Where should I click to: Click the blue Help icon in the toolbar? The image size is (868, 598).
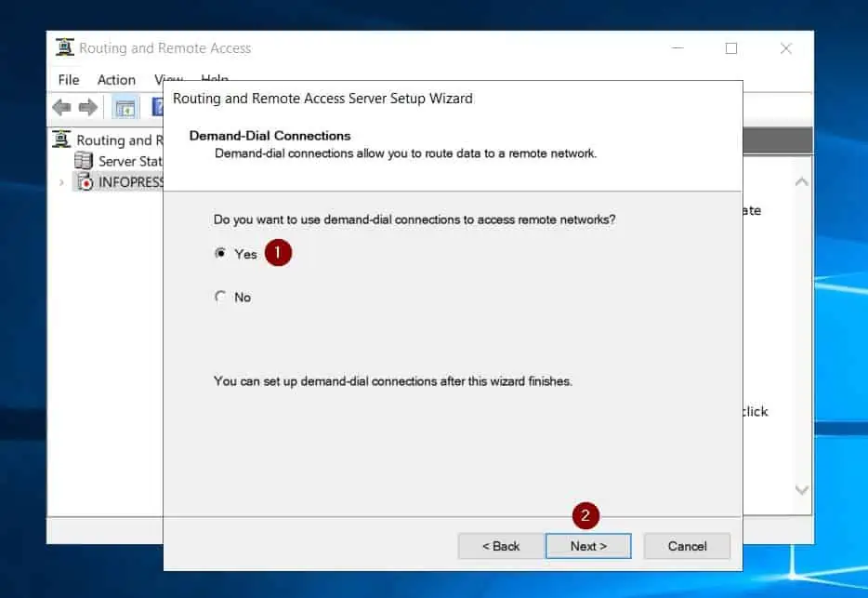click(158, 108)
